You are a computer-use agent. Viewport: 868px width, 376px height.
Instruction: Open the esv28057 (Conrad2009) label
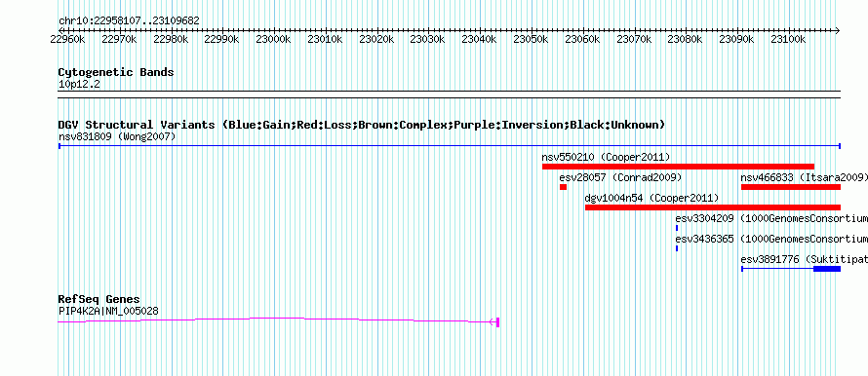point(620,177)
